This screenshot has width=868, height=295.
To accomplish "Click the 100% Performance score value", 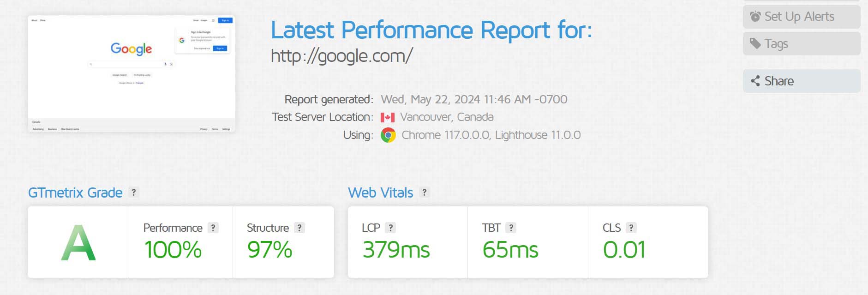I will (173, 250).
